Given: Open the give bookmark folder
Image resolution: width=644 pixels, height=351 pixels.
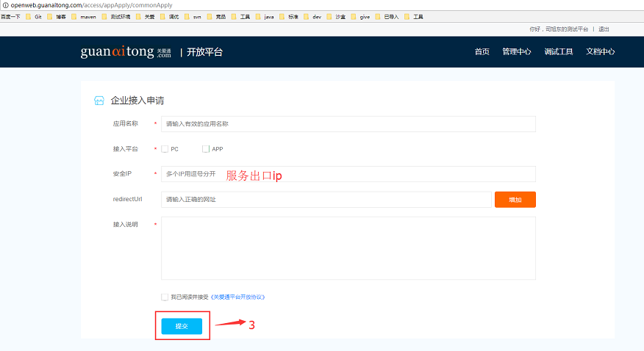Looking at the screenshot, I should pos(360,16).
